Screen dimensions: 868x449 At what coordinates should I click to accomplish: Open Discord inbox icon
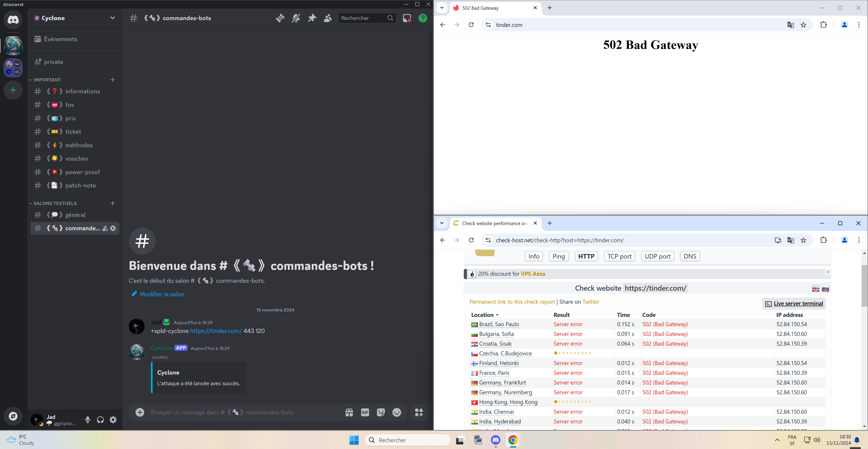pyautogui.click(x=407, y=18)
